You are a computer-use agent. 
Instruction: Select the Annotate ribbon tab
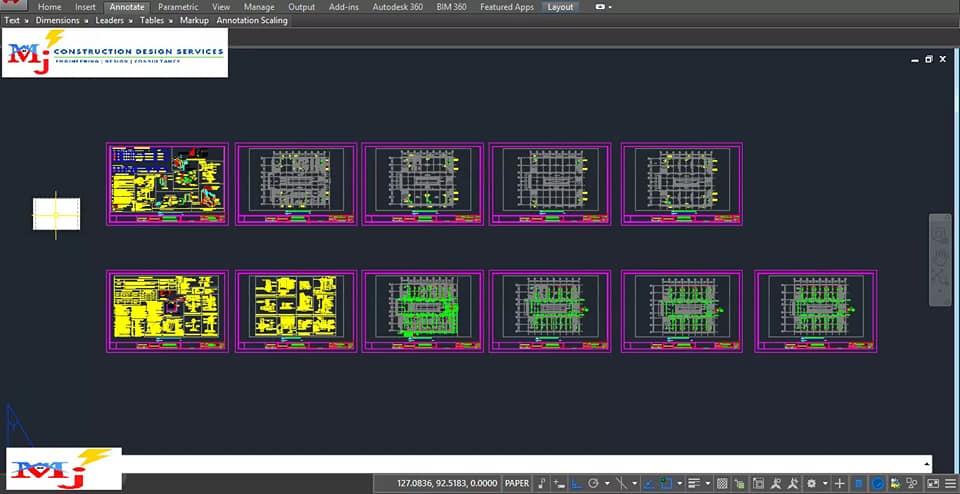(127, 7)
